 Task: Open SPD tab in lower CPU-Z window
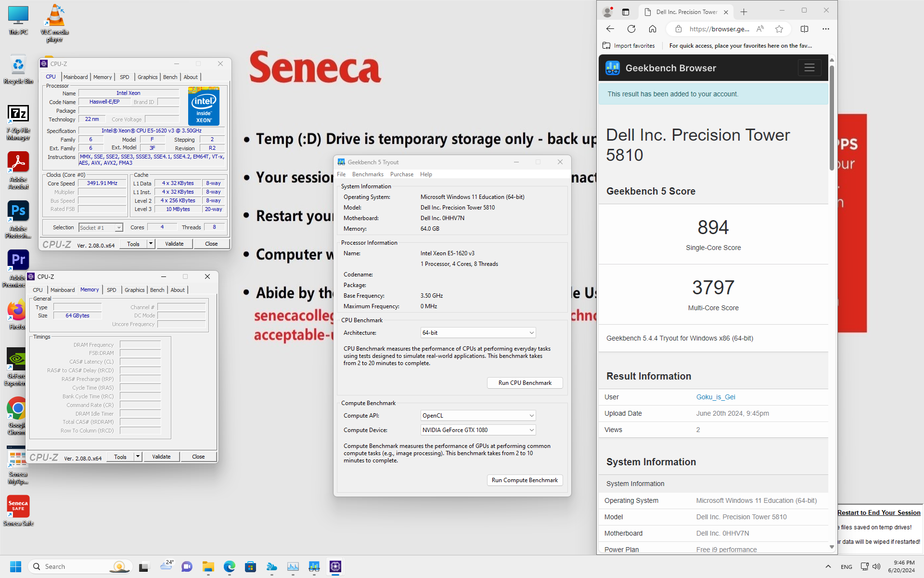[111, 290]
